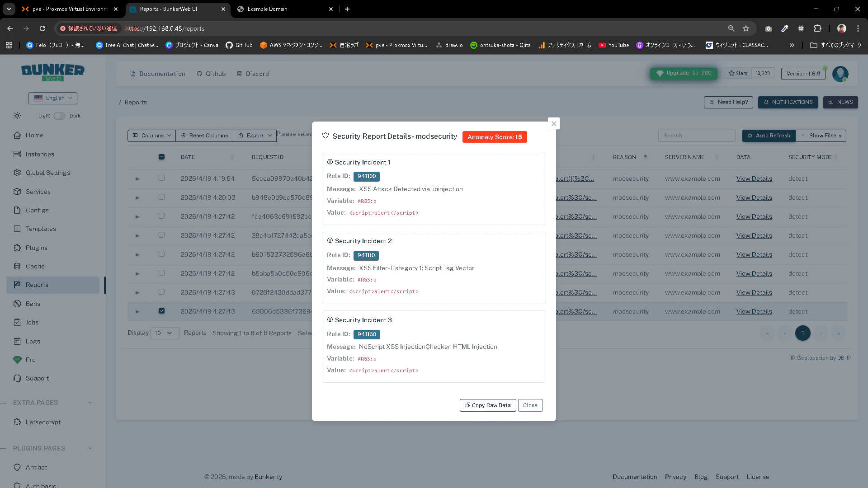Expand the row dated 2026/4/19 4:20:03

[x=137, y=198]
